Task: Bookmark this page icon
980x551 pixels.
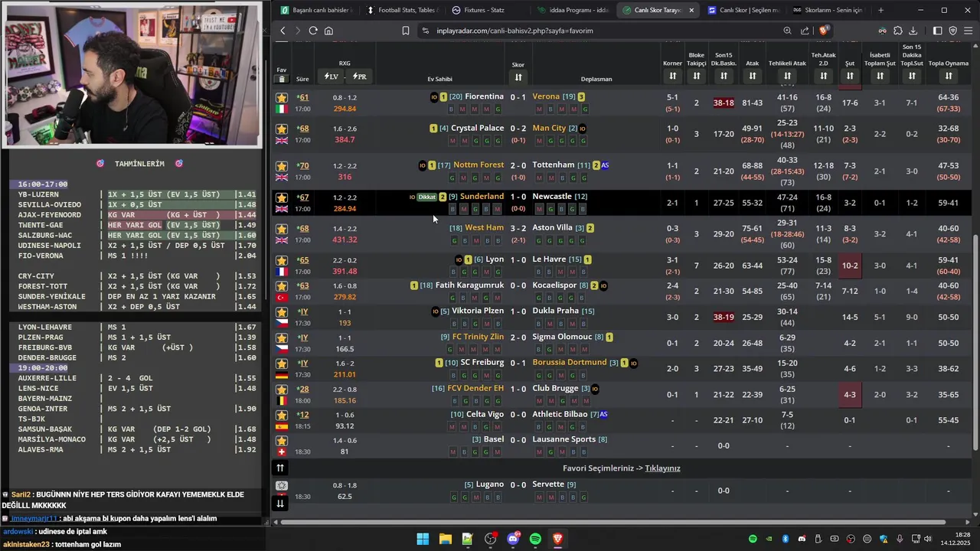Action: pyautogui.click(x=406, y=31)
